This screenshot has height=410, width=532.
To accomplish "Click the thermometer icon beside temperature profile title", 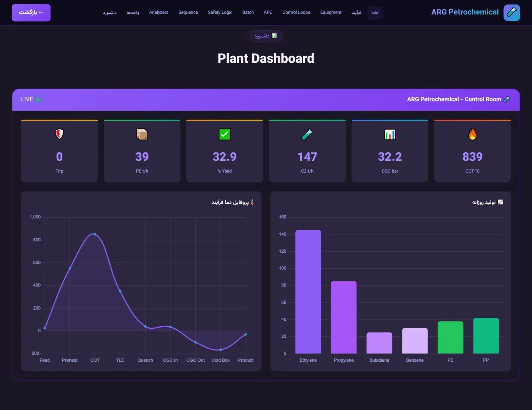I will (252, 202).
